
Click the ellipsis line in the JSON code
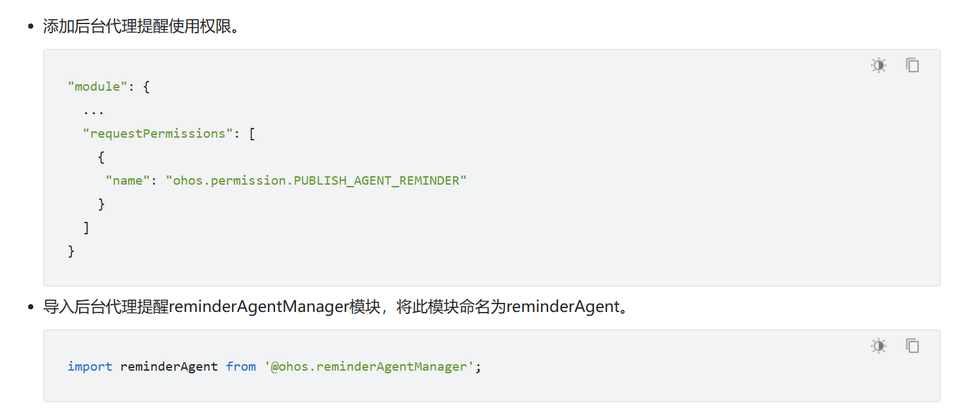point(93,110)
